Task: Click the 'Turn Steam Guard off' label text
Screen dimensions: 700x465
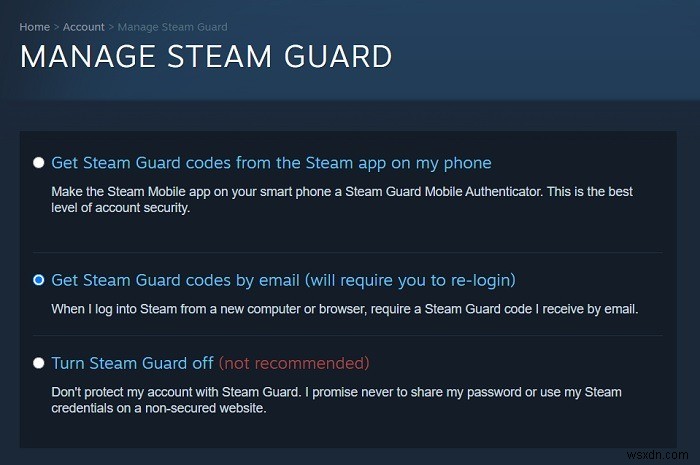Action: click(133, 363)
